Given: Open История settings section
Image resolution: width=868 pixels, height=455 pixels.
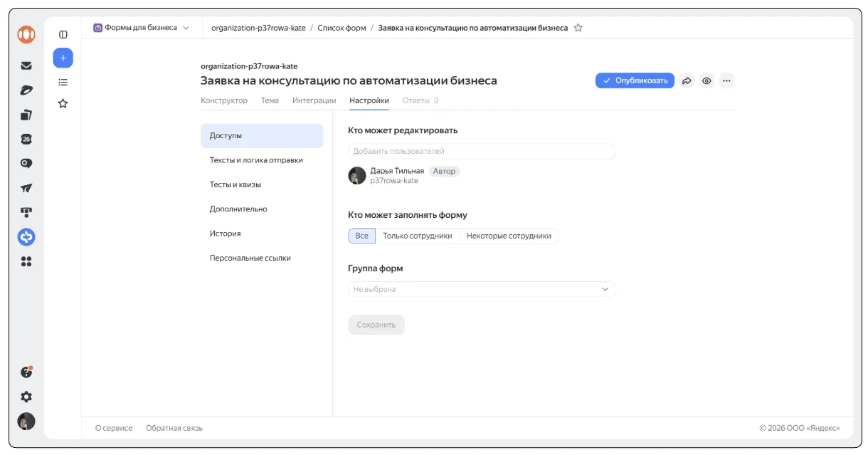Looking at the screenshot, I should (x=262, y=234).
